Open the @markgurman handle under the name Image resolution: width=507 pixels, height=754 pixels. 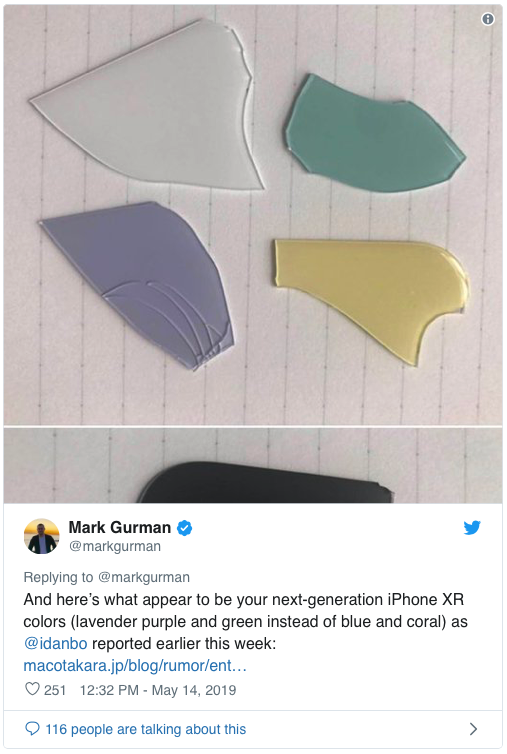115,546
